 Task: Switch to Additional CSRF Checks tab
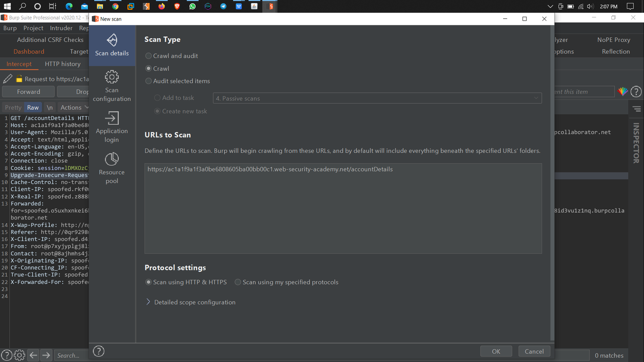click(x=50, y=40)
